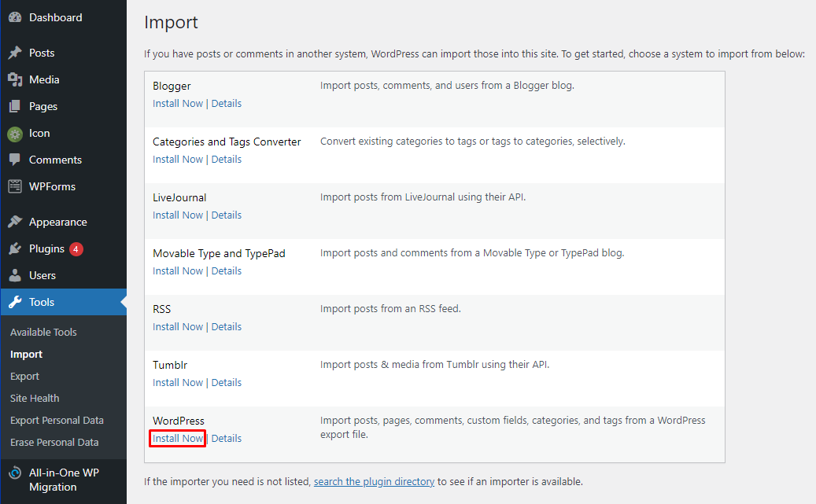Open the Site Health submenu item
Screen dimensions: 816x504
(35, 398)
